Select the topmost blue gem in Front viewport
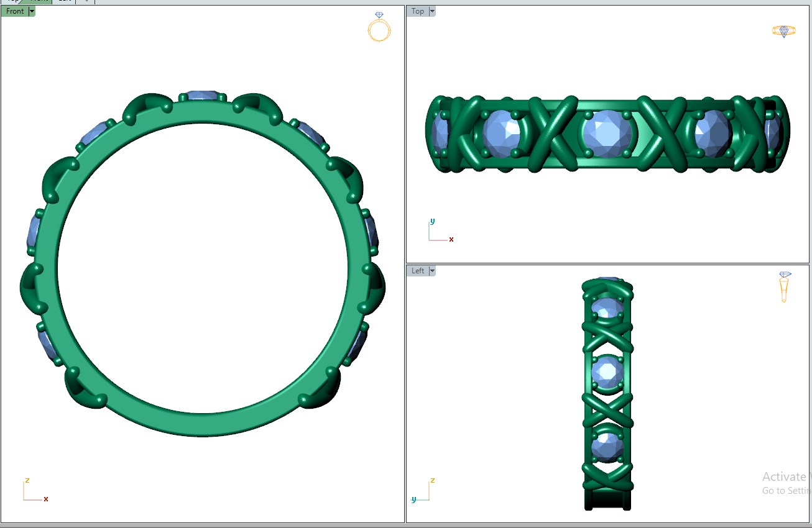The height and width of the screenshot is (528, 812). pyautogui.click(x=202, y=96)
